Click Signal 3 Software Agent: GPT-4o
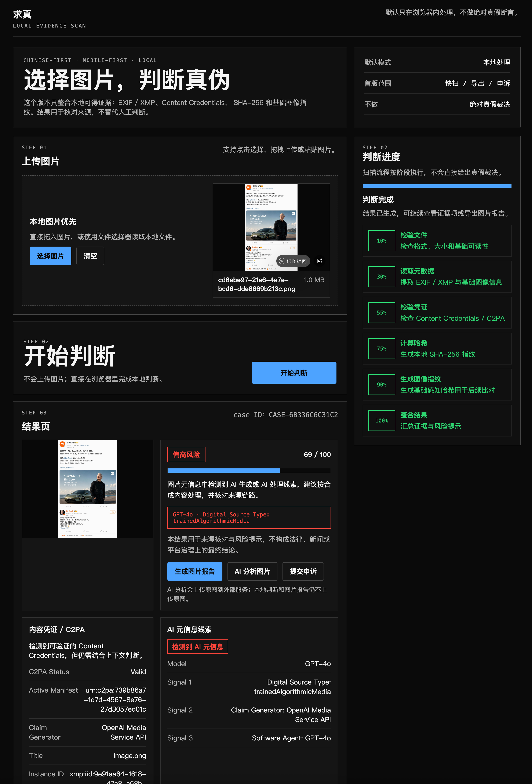The image size is (532, 784). point(291,738)
